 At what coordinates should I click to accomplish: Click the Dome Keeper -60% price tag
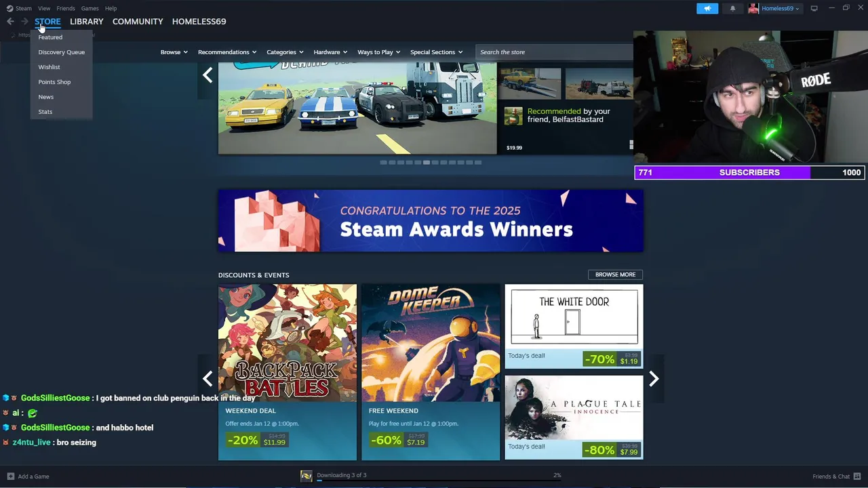[x=399, y=441]
